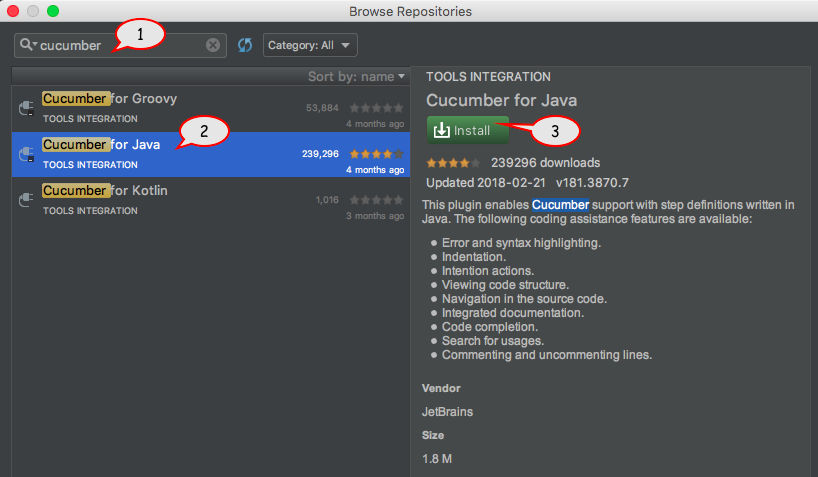Click the '1.8 M' size value
Image resolution: width=818 pixels, height=477 pixels.
point(437,459)
